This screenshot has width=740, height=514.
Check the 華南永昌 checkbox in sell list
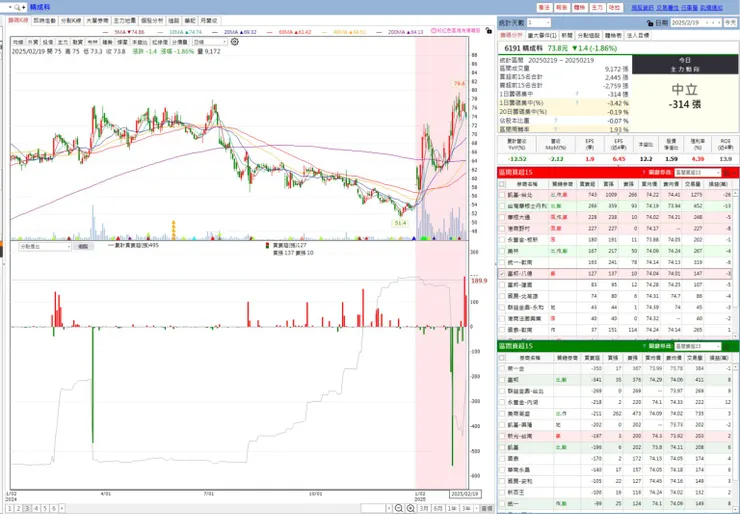[x=502, y=470]
